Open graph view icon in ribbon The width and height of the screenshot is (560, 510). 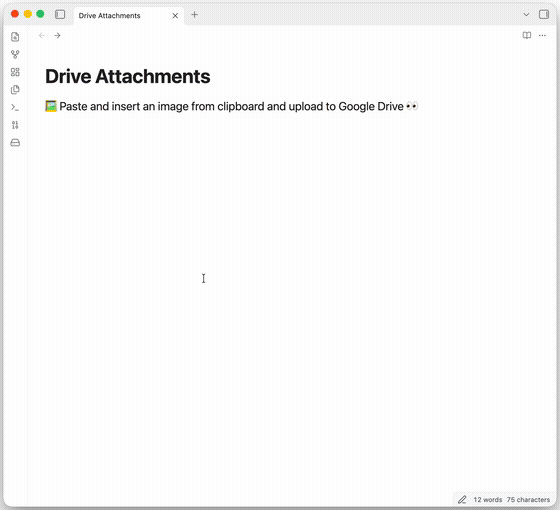pyautogui.click(x=15, y=54)
